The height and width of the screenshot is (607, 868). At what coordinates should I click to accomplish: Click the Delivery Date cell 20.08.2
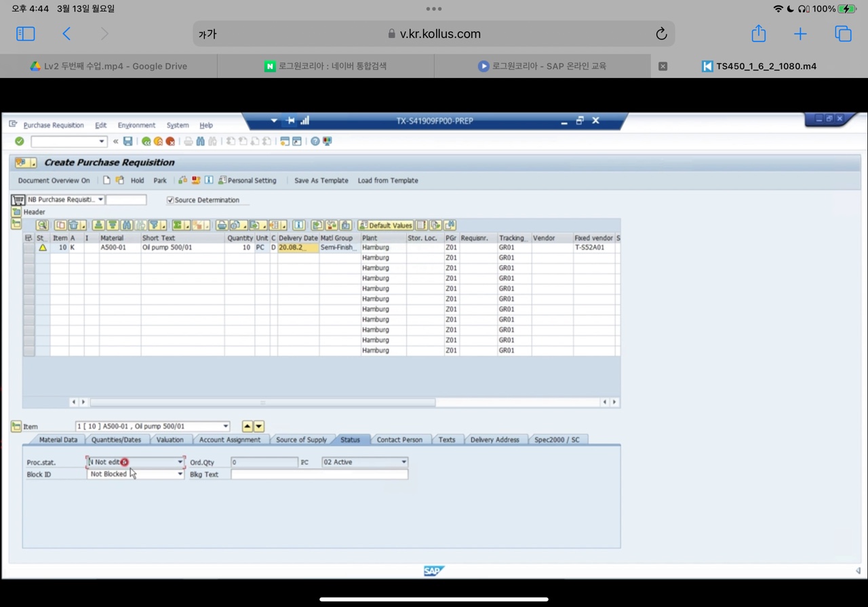tap(298, 248)
